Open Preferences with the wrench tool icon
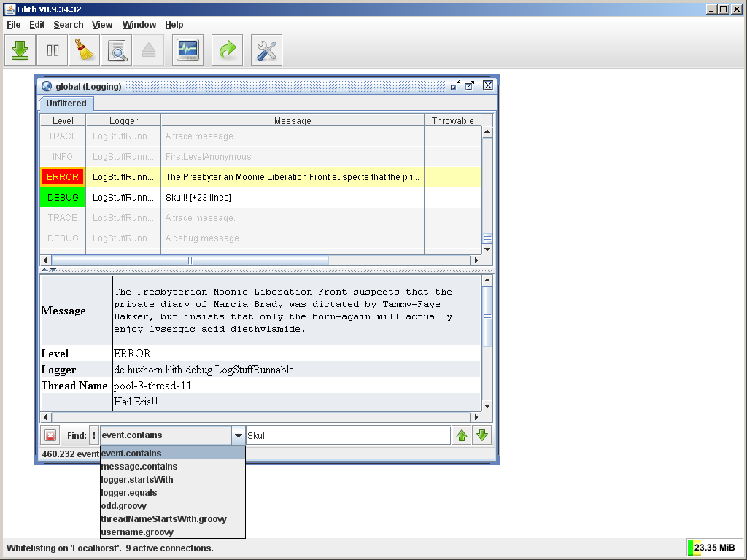This screenshot has width=747, height=560. [x=266, y=50]
